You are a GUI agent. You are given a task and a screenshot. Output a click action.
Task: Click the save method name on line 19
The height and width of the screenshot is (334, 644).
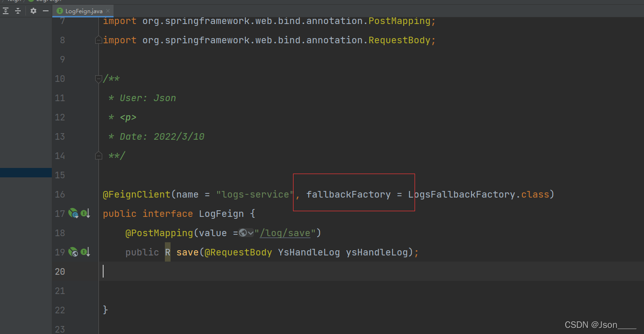[187, 252]
